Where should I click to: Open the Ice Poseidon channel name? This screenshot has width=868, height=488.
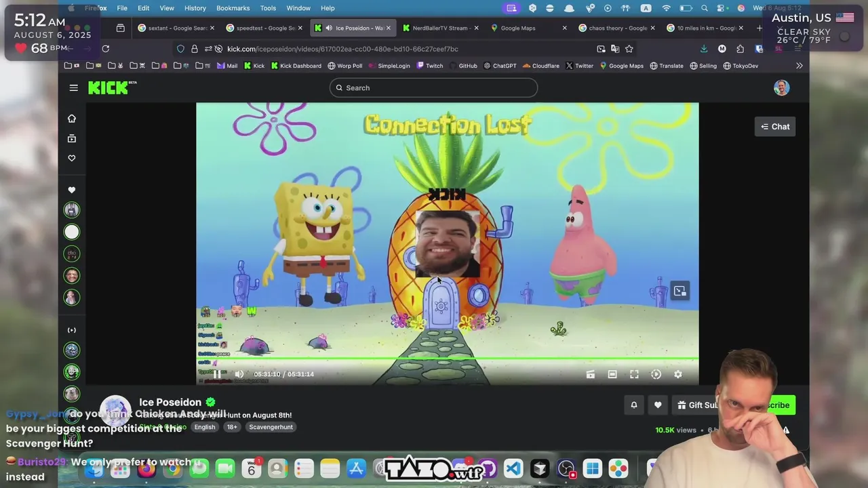click(170, 402)
